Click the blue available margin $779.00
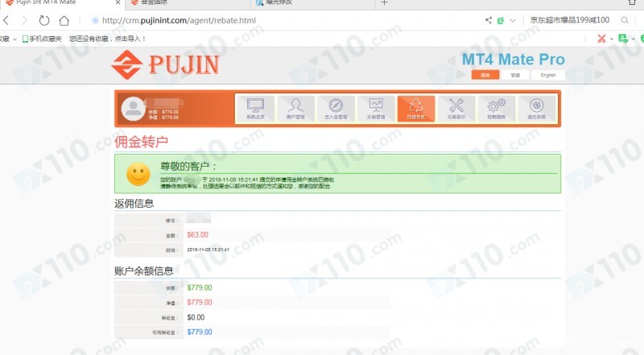644x355 pixels. coord(200,332)
